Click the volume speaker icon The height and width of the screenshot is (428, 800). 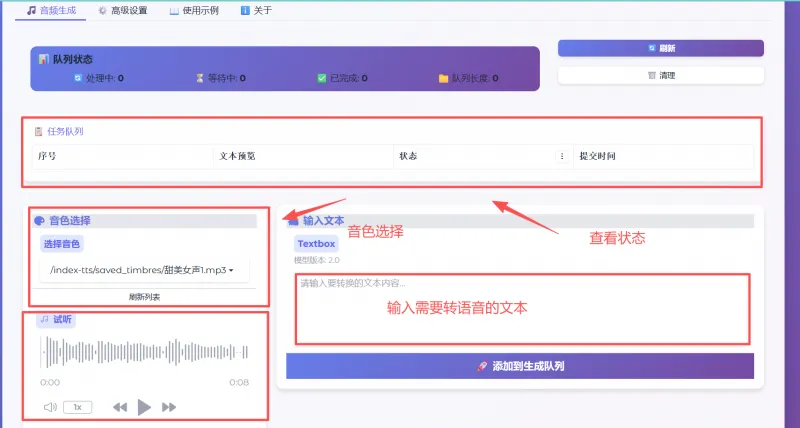(50, 407)
